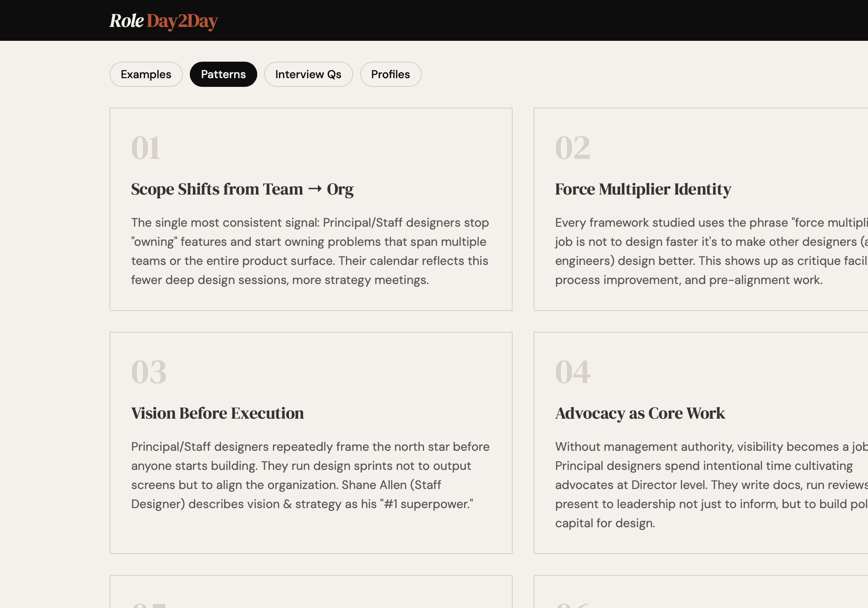Screen dimensions: 868x608
Task: Click the 03 pattern number
Action: click(x=149, y=372)
